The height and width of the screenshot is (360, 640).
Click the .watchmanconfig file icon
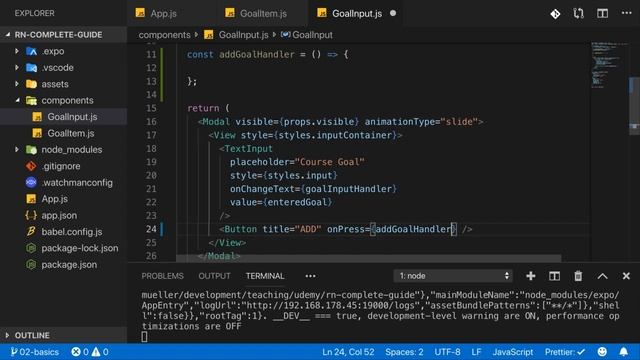point(31,182)
